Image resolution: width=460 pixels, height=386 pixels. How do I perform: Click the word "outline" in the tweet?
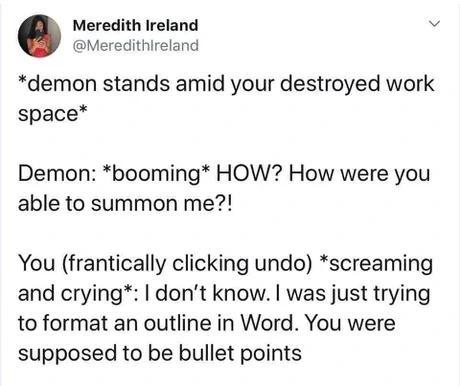tap(178, 323)
